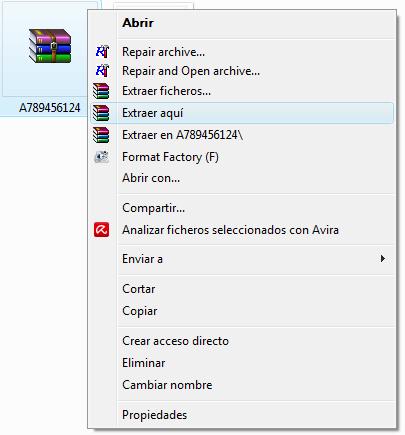The height and width of the screenshot is (435, 405).
Task: Expand the Enviar a submenu arrow
Action: point(383,259)
